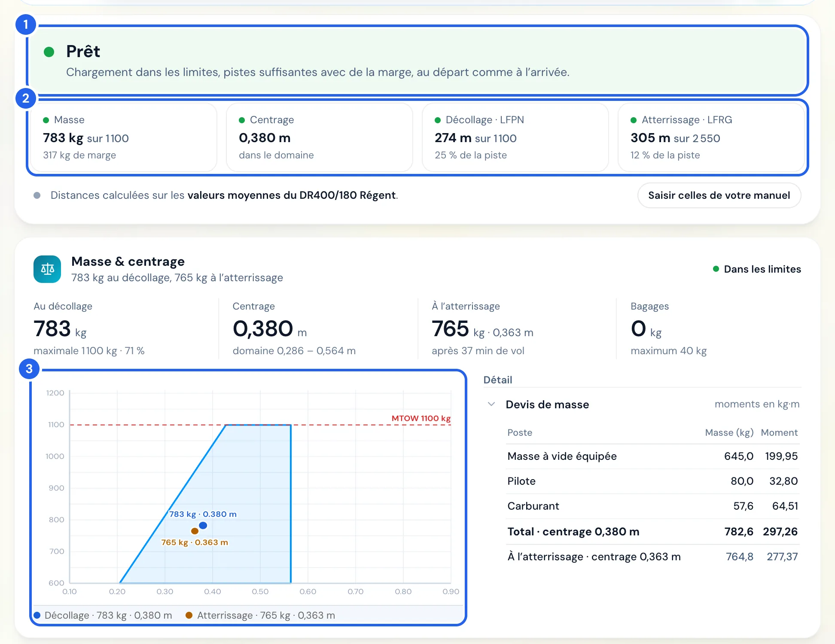Click the orange landing point on chart
Viewport: 835px width, 644px height.
pyautogui.click(x=195, y=531)
